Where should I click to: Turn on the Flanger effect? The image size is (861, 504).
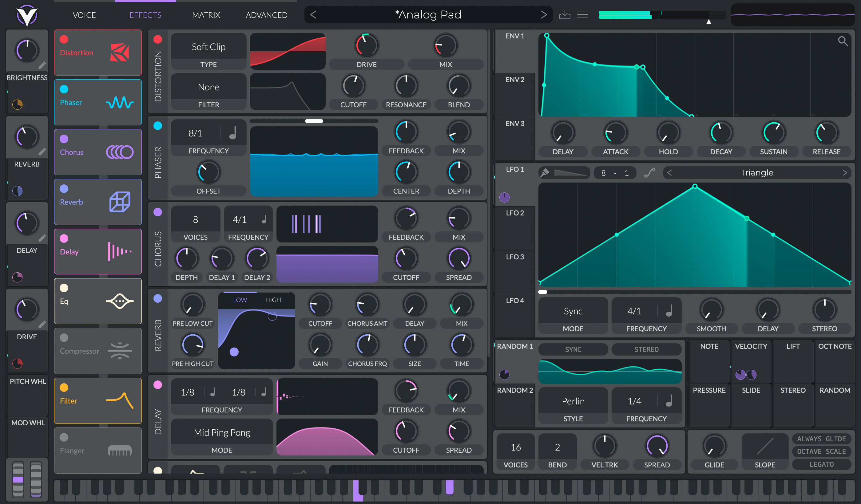click(64, 437)
